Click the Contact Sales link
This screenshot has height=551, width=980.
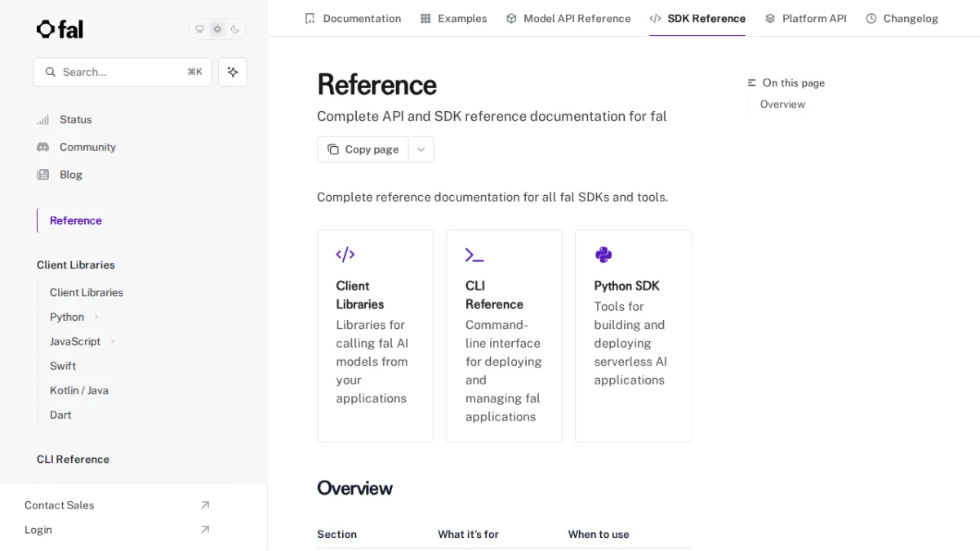[60, 505]
